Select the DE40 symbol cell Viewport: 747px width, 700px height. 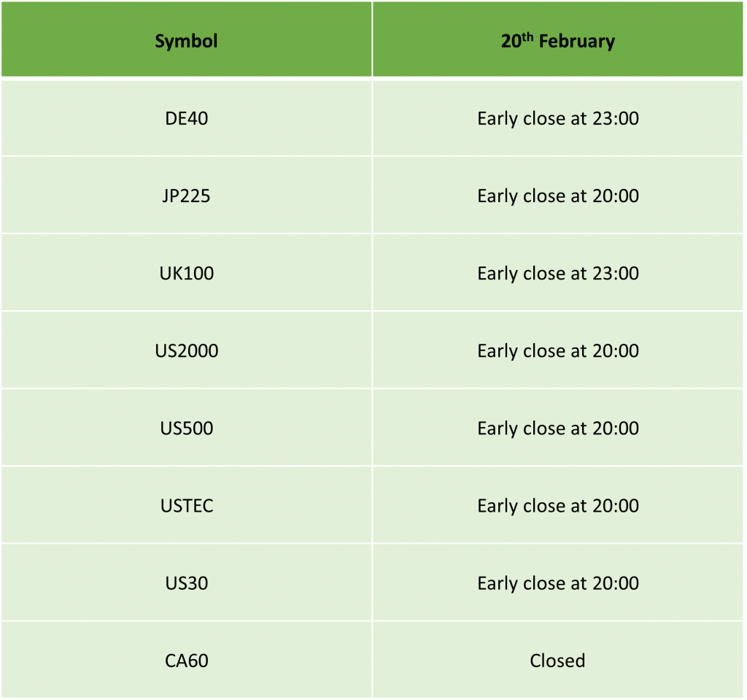(186, 118)
